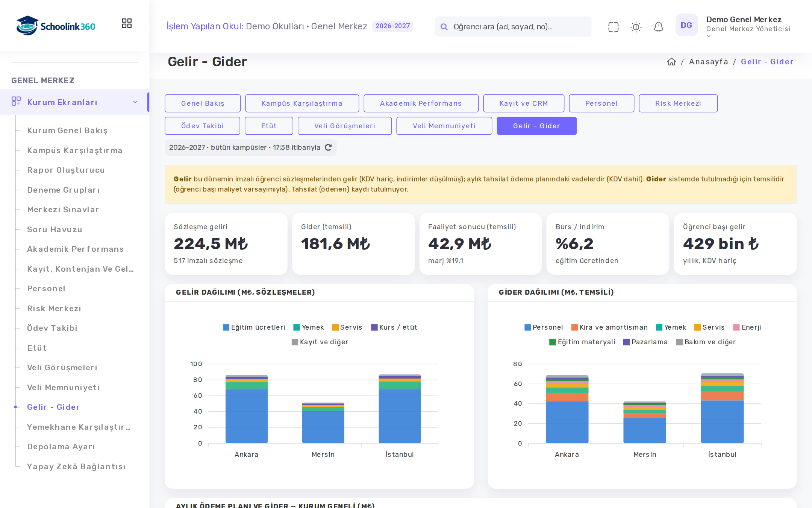812x508 pixels.
Task: Enter fullscreen mode icon
Action: pyautogui.click(x=613, y=27)
